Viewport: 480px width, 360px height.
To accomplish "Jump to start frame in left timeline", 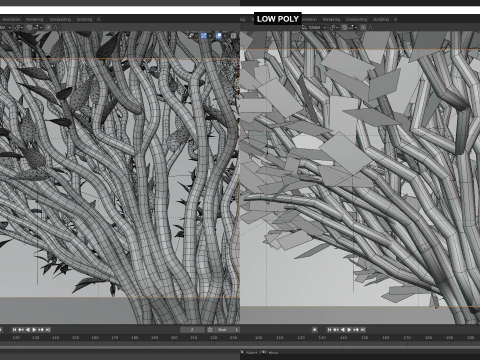I will 14,330.
